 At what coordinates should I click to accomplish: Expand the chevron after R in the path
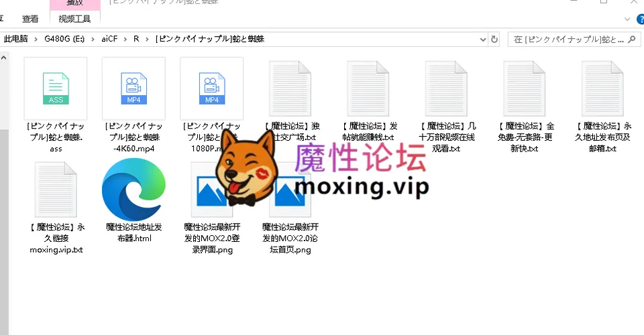147,39
